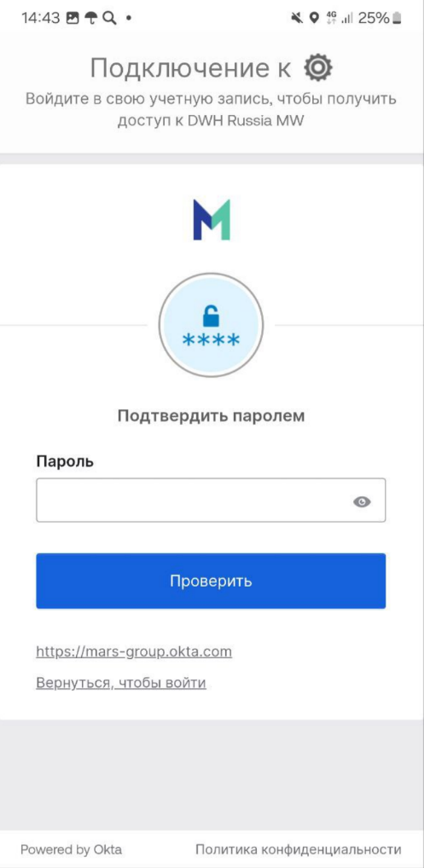This screenshot has height=868, width=424.
Task: Tap the 14:43 clock in the status bar
Action: tap(40, 18)
